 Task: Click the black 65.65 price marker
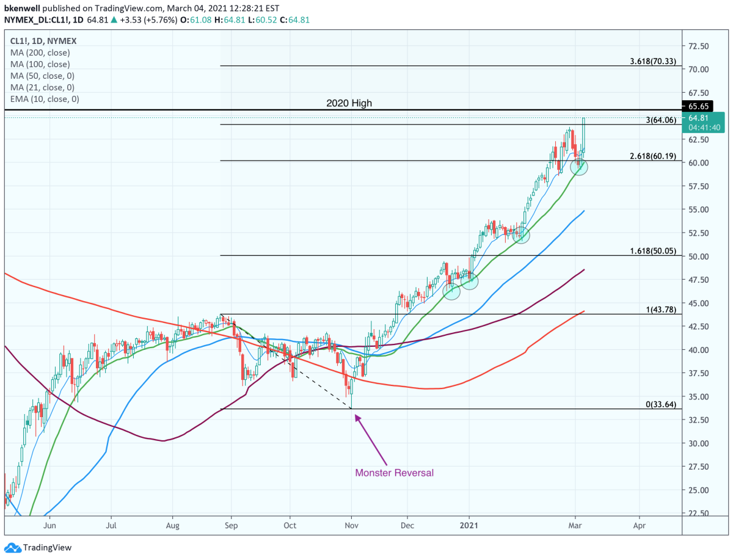pyautogui.click(x=696, y=106)
